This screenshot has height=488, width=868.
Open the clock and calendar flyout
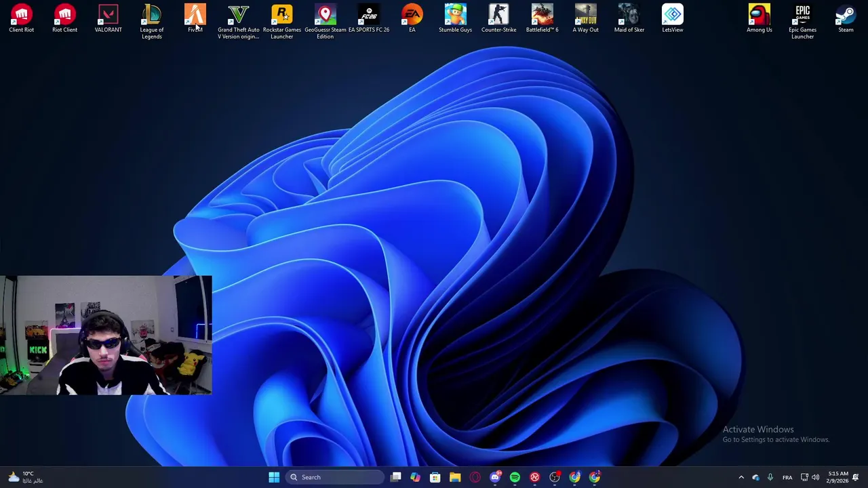pos(837,477)
